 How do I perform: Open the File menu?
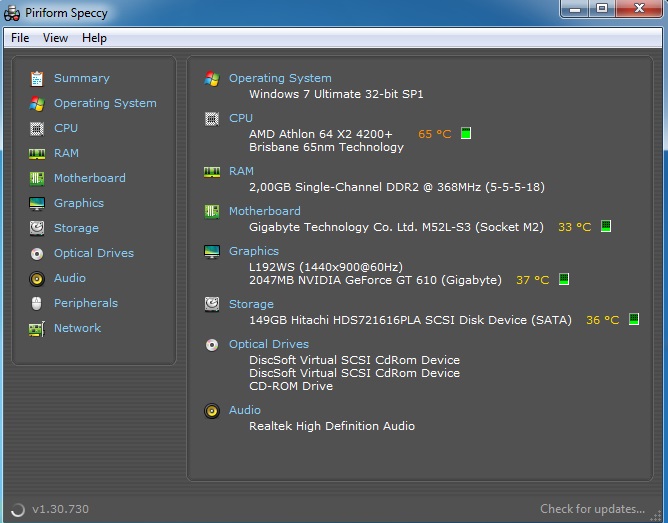coord(20,38)
